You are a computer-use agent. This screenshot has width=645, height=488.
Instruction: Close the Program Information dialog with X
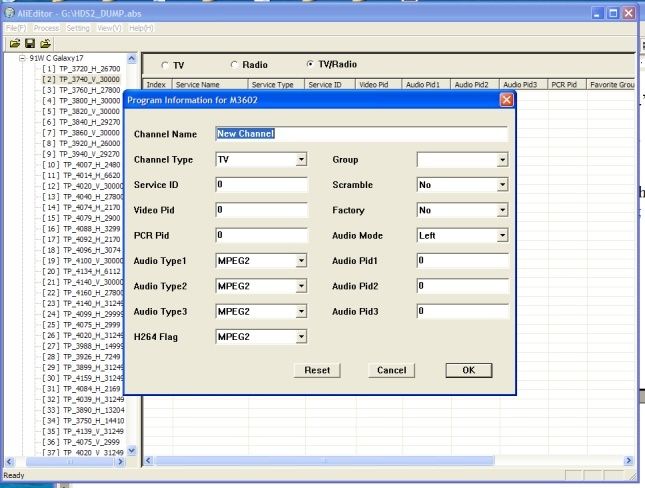(x=506, y=100)
